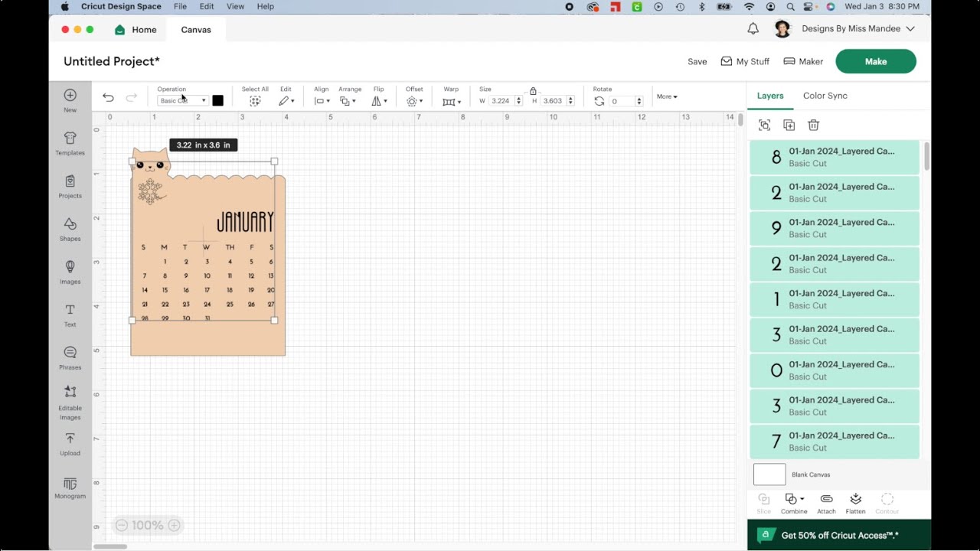This screenshot has height=551, width=980.
Task: Open the Combine dropdown
Action: (794, 503)
